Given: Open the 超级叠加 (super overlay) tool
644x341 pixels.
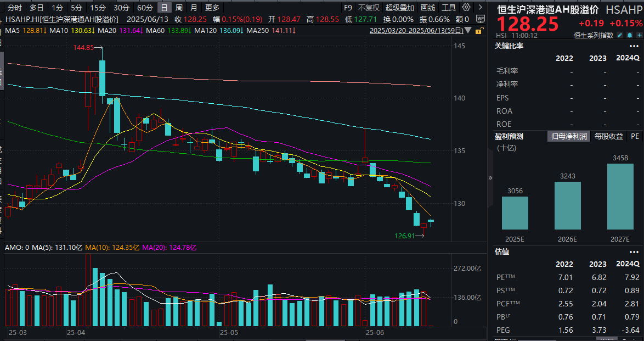Looking at the screenshot, I should (399, 8).
